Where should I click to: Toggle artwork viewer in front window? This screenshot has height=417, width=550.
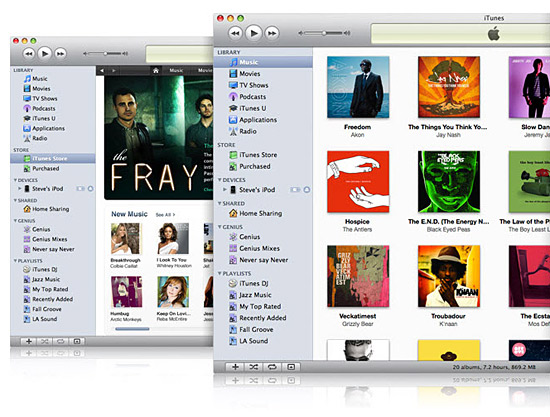[x=291, y=367]
